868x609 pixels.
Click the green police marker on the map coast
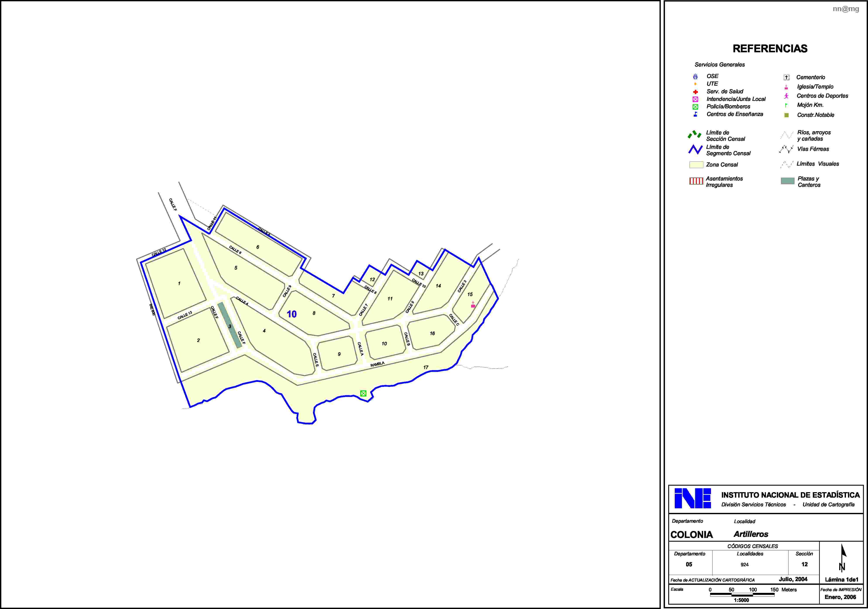(x=363, y=393)
